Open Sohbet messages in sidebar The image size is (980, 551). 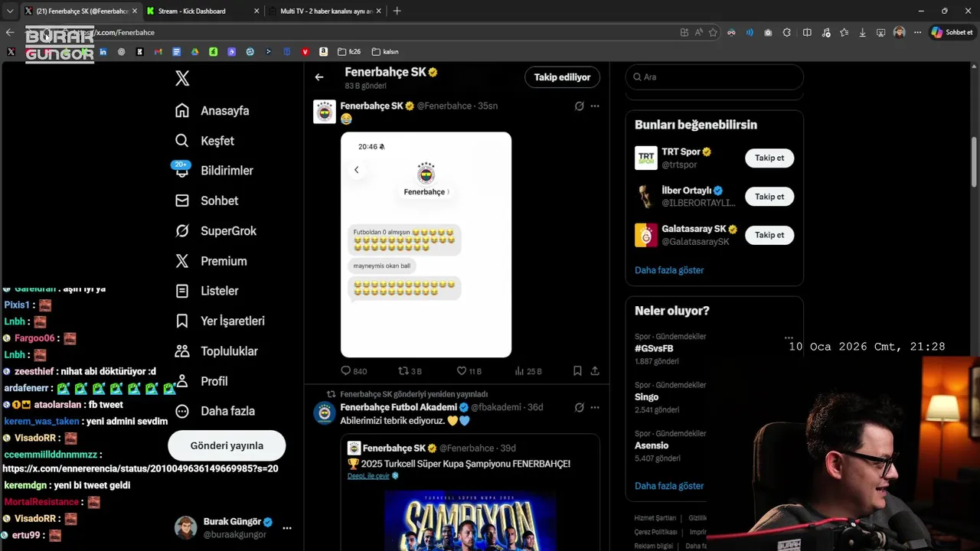click(207, 201)
